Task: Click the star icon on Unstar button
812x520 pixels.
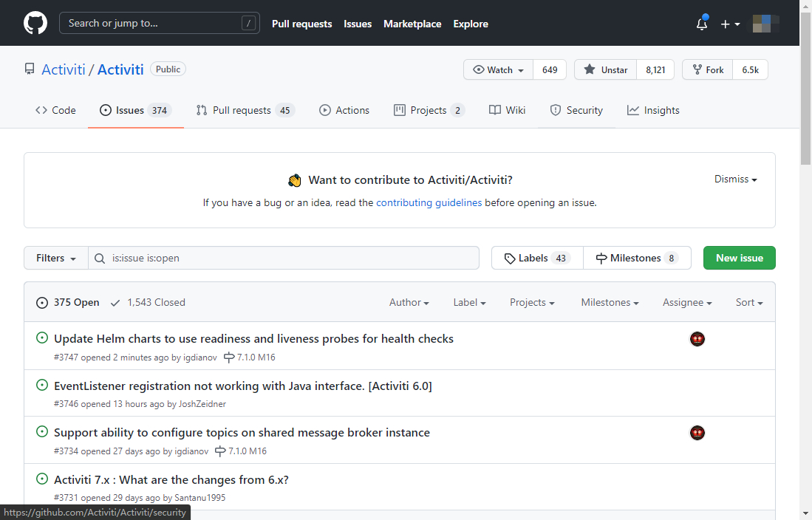Action: coord(590,69)
